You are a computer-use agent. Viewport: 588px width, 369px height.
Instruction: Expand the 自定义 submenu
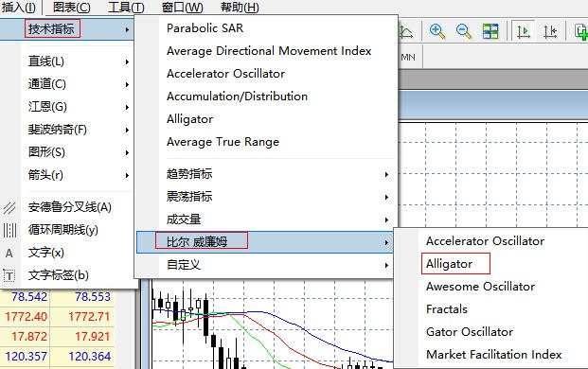point(266,265)
